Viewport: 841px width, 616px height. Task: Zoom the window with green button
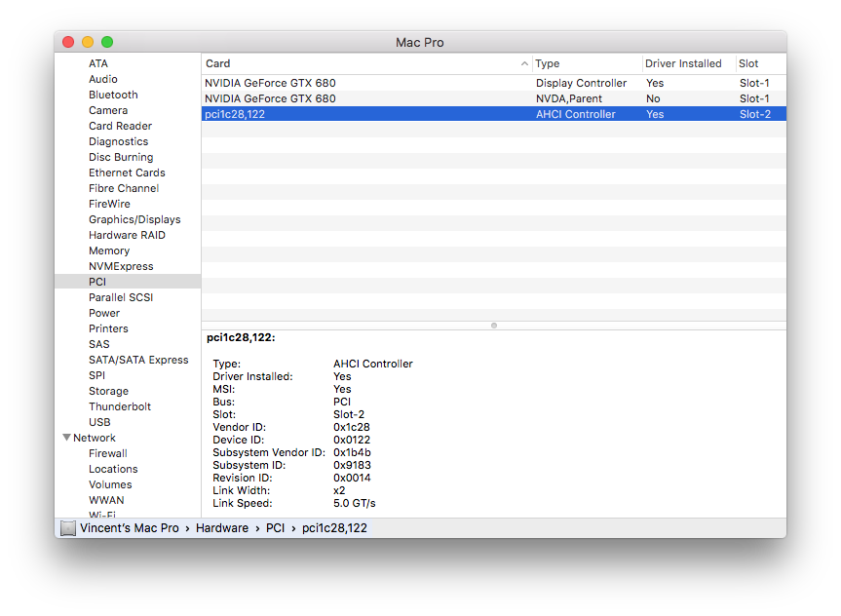pyautogui.click(x=107, y=42)
